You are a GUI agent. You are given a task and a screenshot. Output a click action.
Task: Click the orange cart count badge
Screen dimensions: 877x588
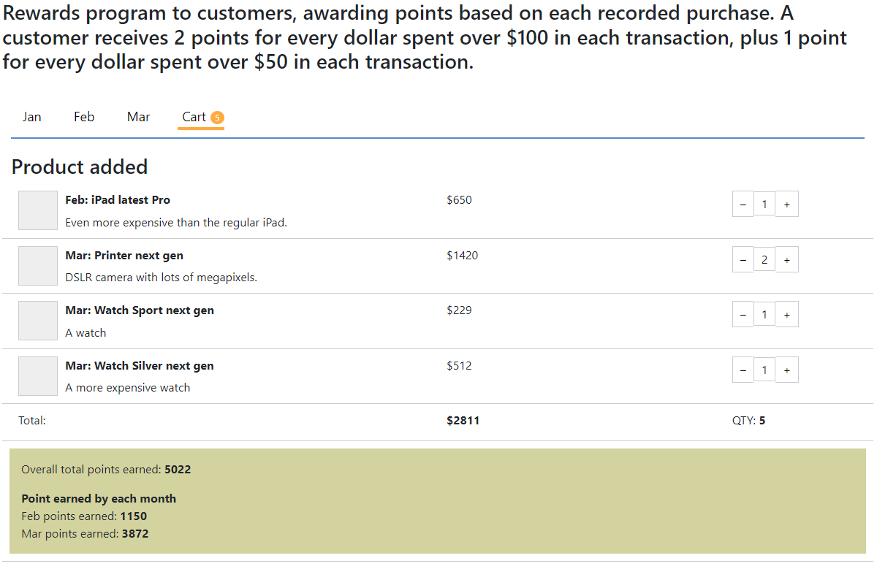[217, 118]
